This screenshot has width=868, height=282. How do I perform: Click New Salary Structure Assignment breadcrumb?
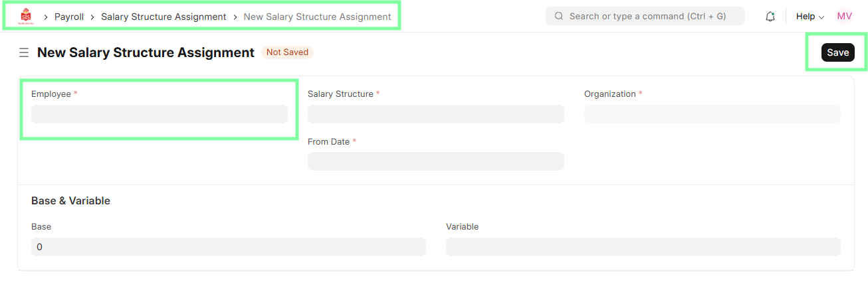pos(317,17)
